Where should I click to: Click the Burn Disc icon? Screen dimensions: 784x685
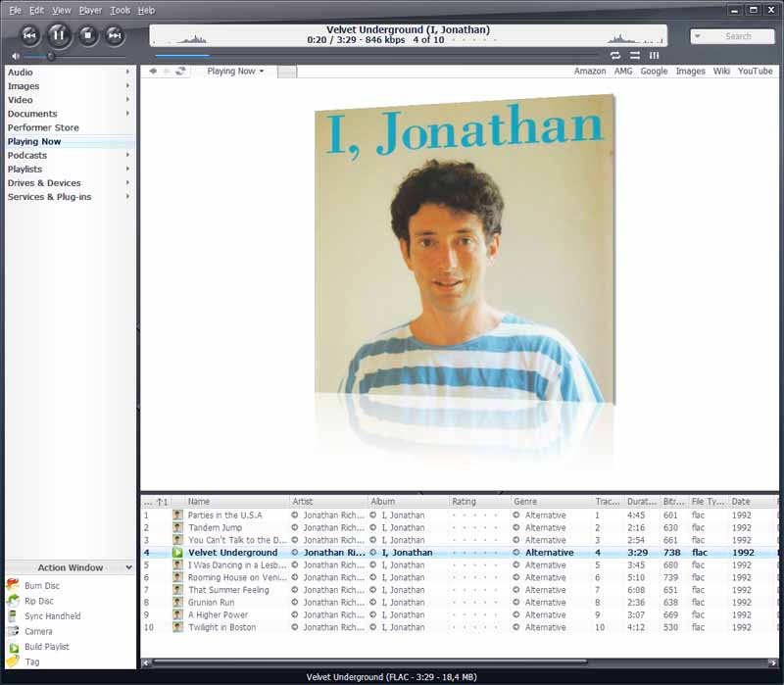coord(13,584)
